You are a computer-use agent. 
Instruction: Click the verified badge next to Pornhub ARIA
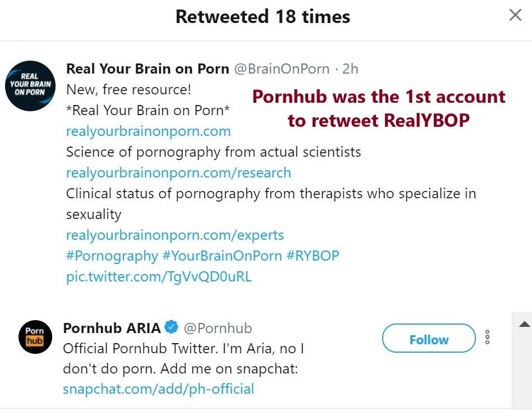click(172, 327)
